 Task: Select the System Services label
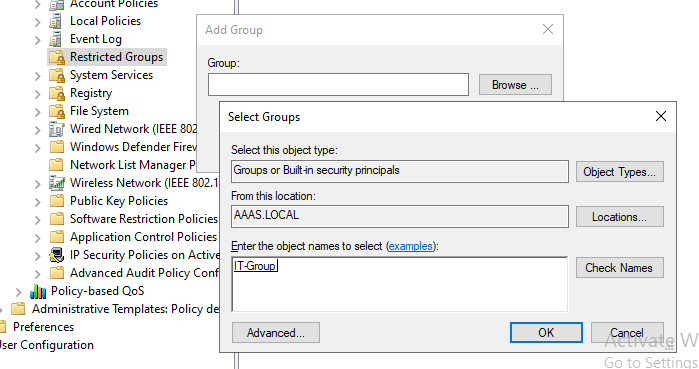click(111, 75)
